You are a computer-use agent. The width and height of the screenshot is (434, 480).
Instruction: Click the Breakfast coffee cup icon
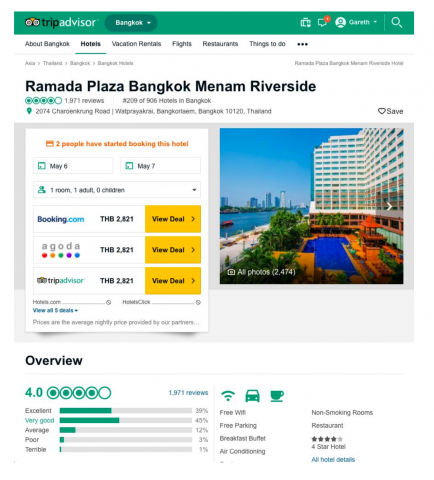tap(277, 396)
